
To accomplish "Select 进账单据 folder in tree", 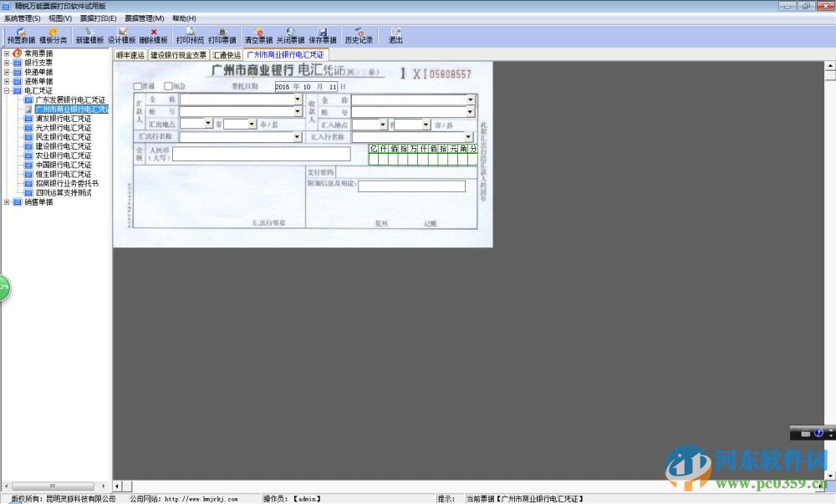I will pyautogui.click(x=38, y=82).
